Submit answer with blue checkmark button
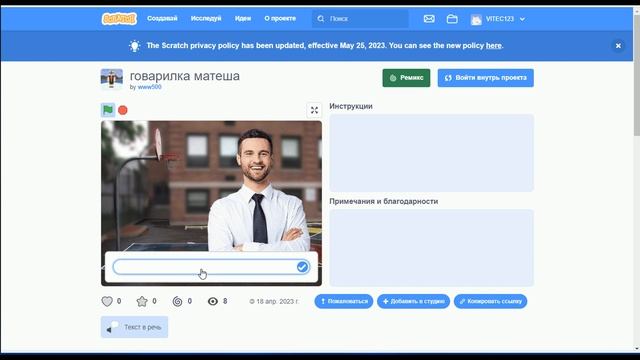This screenshot has width=640, height=360. [x=302, y=267]
